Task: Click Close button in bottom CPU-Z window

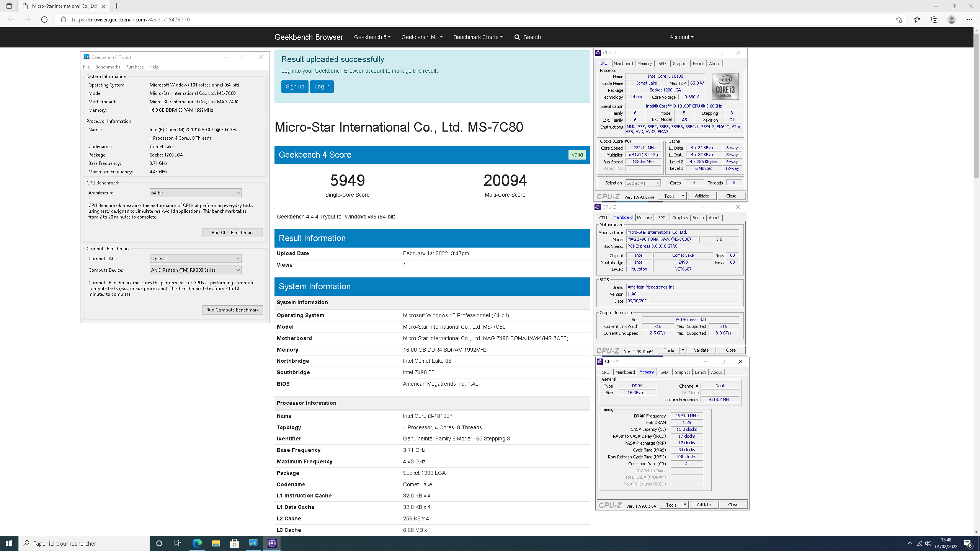Action: point(733,505)
